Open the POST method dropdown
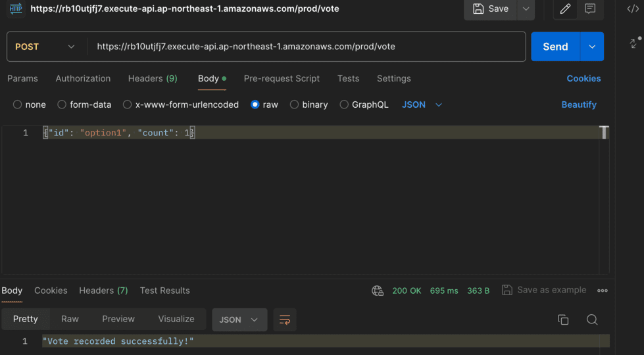The height and width of the screenshot is (355, 644). (45, 47)
